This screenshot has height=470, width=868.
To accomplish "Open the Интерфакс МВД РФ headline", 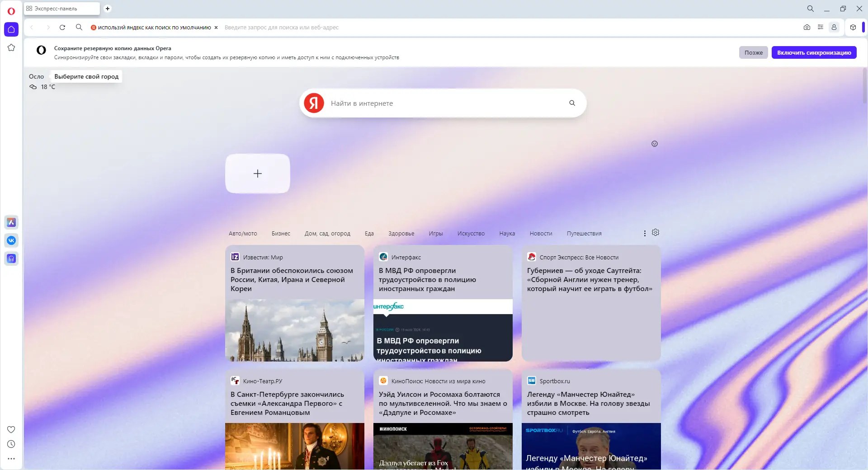I will [x=427, y=280].
